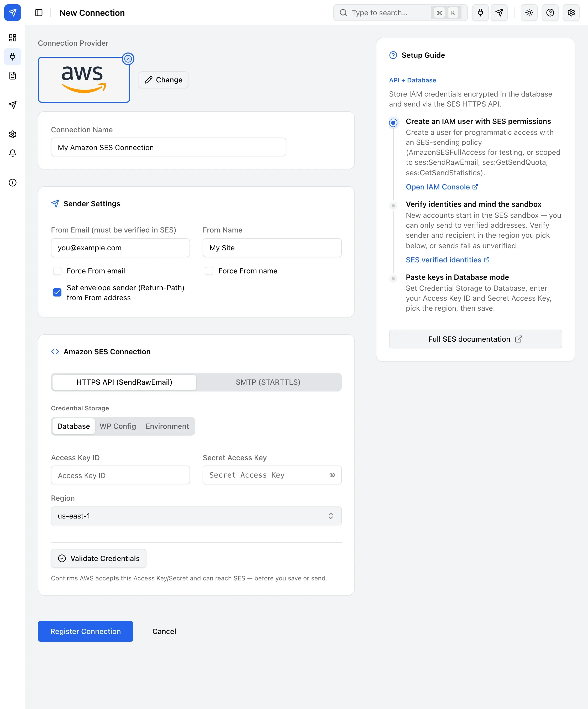Click the plug icon in top bar
The height and width of the screenshot is (709, 588).
(x=480, y=13)
